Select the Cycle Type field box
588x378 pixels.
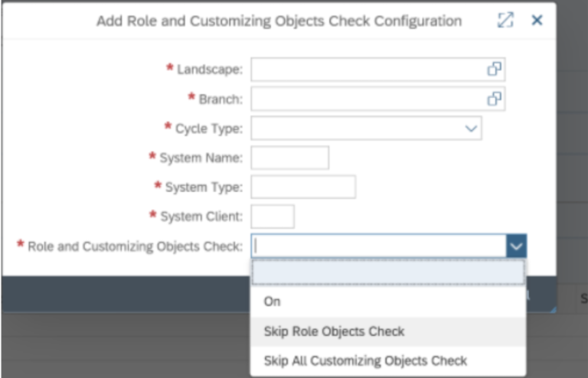click(366, 128)
